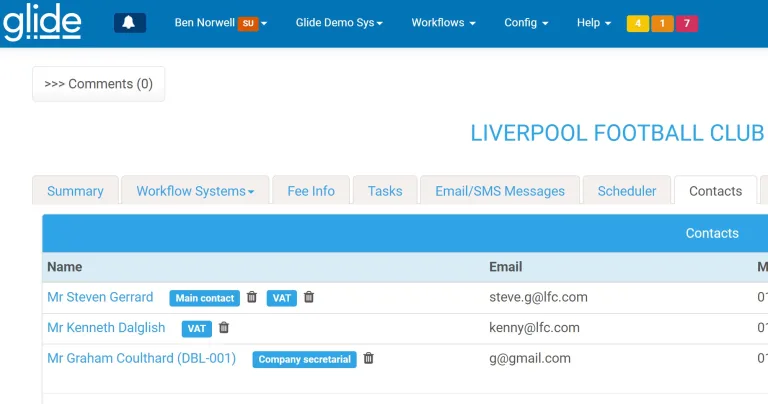Click the Company secretarial tag

(x=305, y=359)
